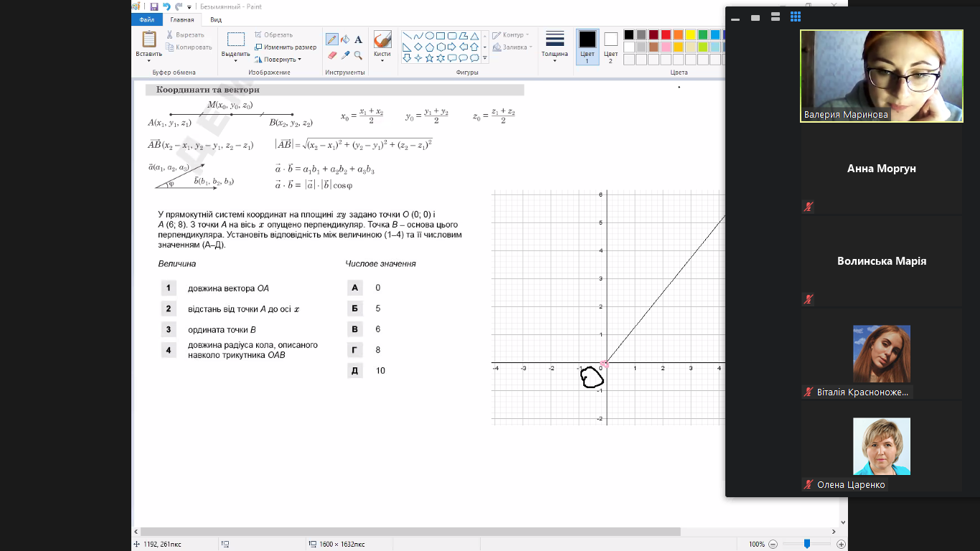Click the Вставить paste button
Image resolution: width=980 pixels, height=551 pixels.
tap(149, 47)
